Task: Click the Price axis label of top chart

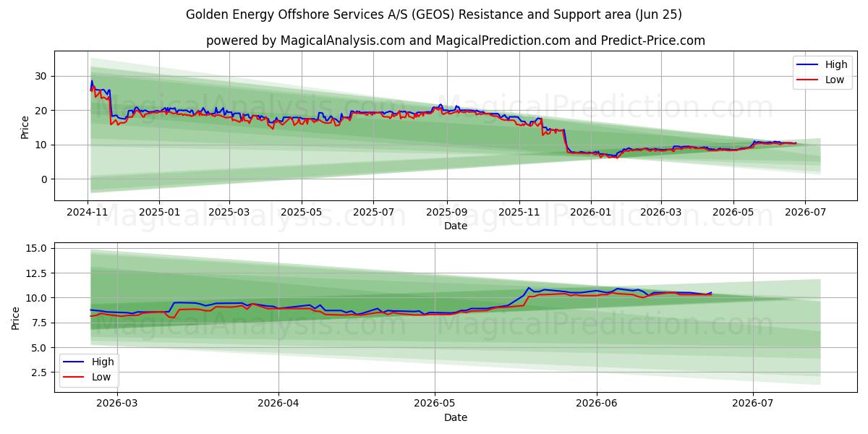Action: tap(25, 127)
